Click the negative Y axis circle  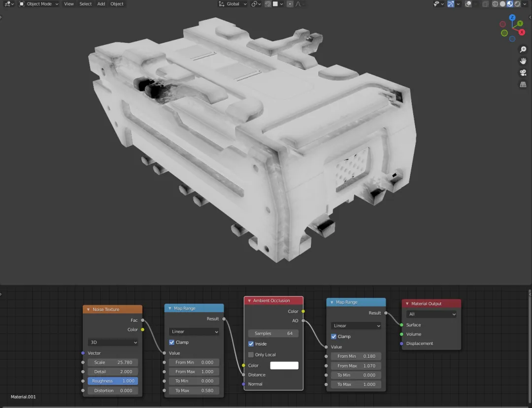504,33
